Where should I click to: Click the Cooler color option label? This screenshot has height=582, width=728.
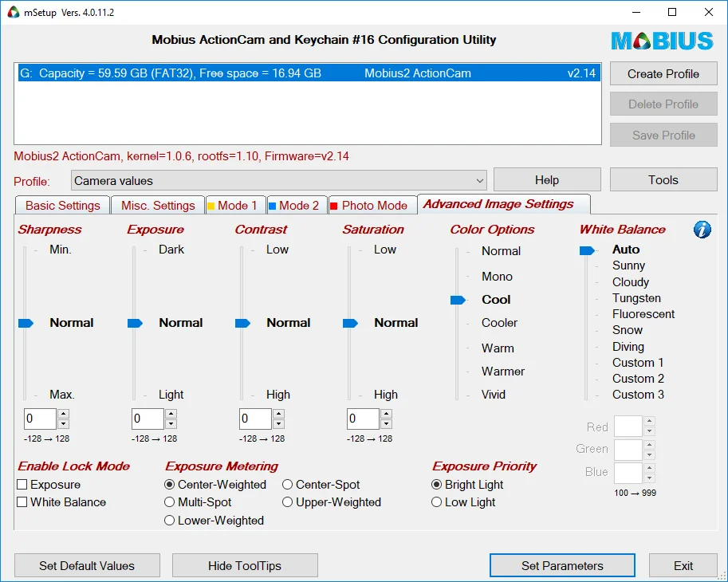pyautogui.click(x=499, y=323)
